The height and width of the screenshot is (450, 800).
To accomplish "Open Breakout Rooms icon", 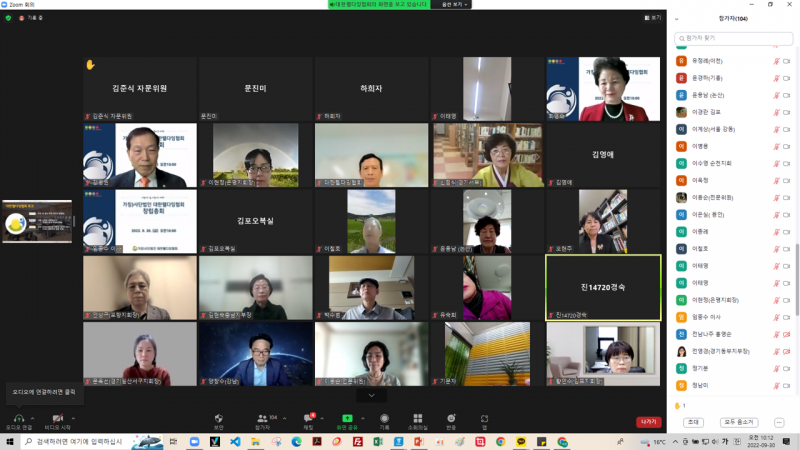I will [417, 418].
